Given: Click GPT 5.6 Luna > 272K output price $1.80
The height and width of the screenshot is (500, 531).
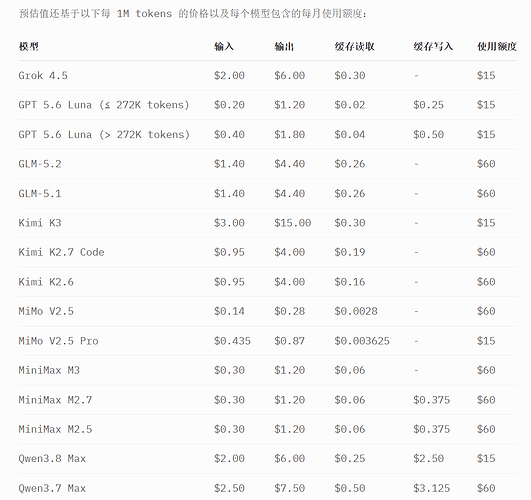Looking at the screenshot, I should 290,134.
